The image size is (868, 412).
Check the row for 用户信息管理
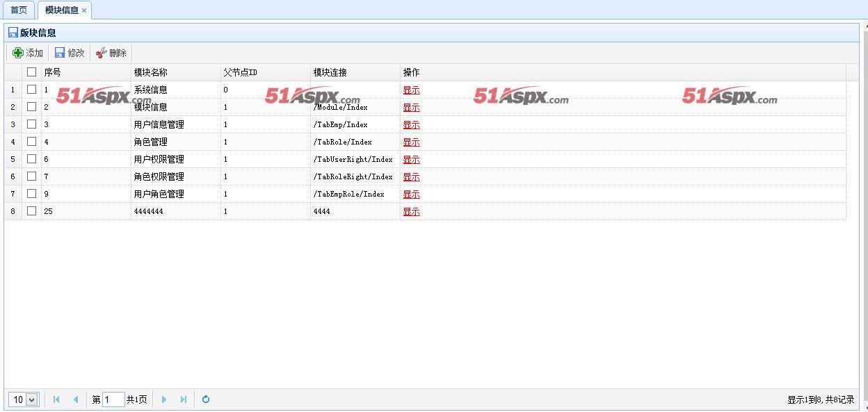[x=31, y=124]
